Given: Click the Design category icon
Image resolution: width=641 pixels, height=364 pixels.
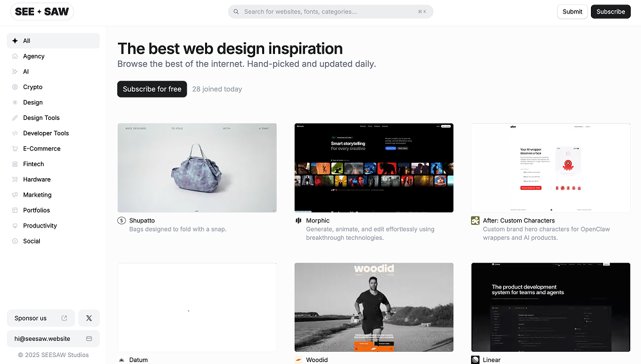Looking at the screenshot, I should coord(15,103).
